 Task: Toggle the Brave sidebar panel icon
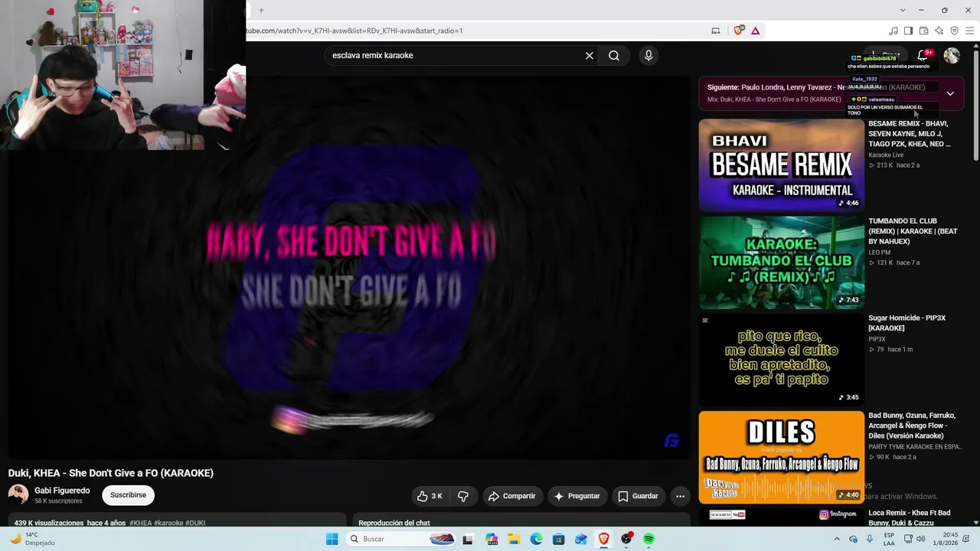point(909,31)
